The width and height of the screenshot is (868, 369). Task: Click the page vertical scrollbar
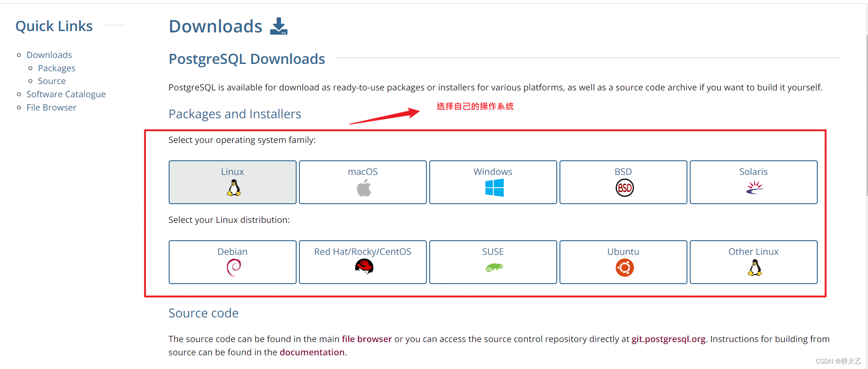(x=866, y=116)
